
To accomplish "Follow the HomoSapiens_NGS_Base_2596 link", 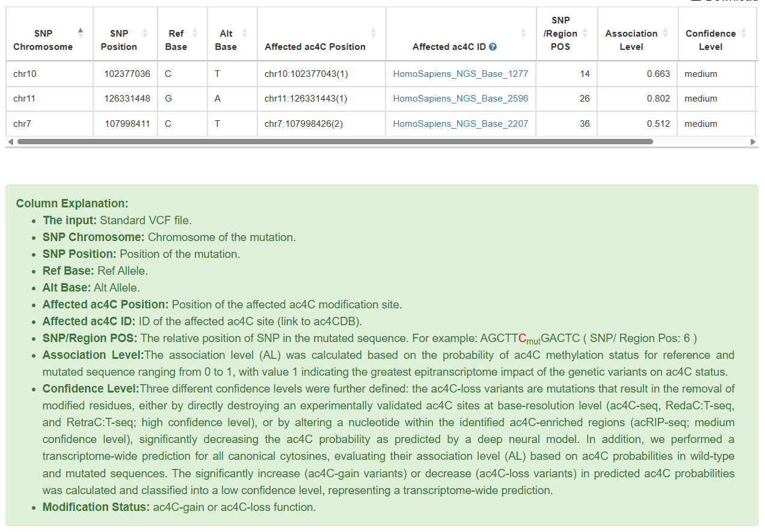I will coord(460,99).
